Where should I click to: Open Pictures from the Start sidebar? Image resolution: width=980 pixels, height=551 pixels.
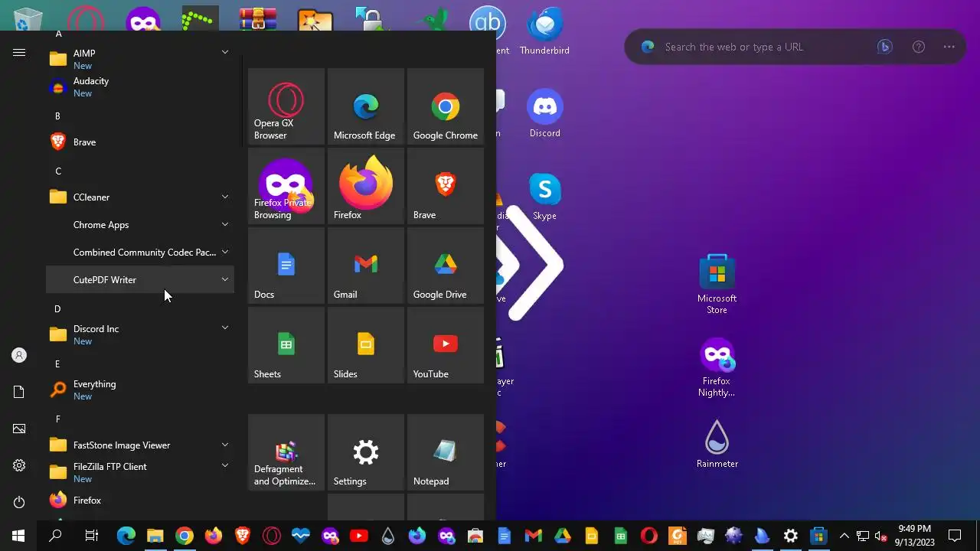[x=19, y=429]
